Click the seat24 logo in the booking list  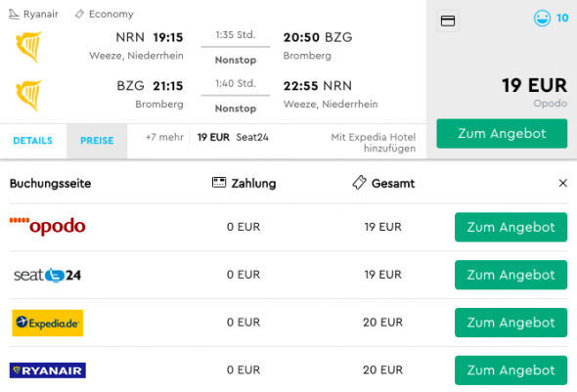(x=48, y=275)
